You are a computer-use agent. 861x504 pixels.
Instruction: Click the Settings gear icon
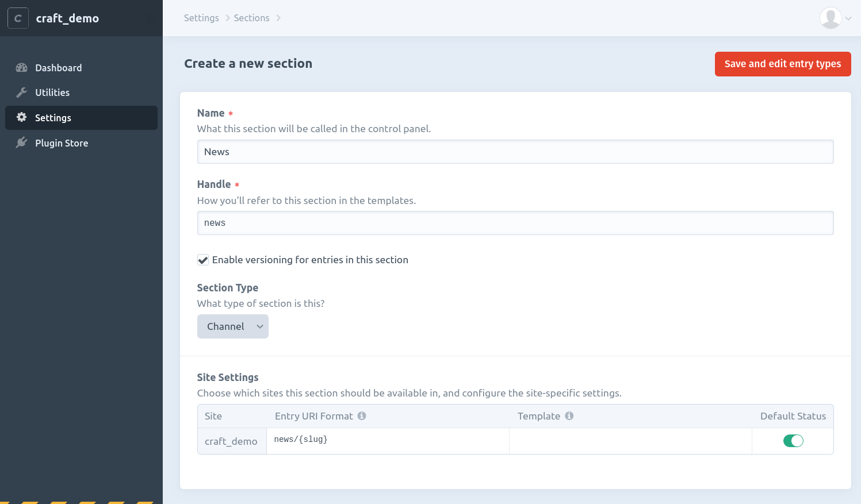pyautogui.click(x=22, y=117)
